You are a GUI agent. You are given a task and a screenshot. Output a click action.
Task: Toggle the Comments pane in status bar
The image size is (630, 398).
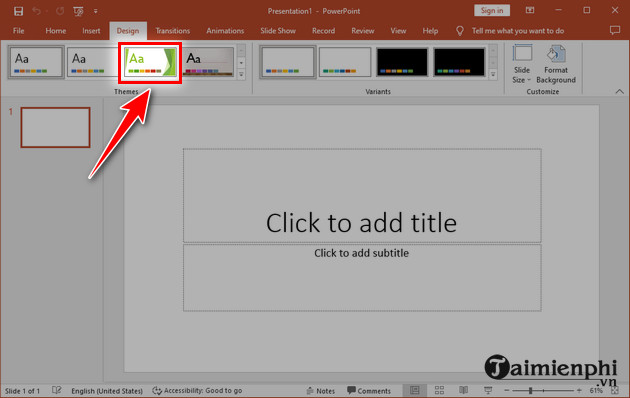click(x=369, y=390)
